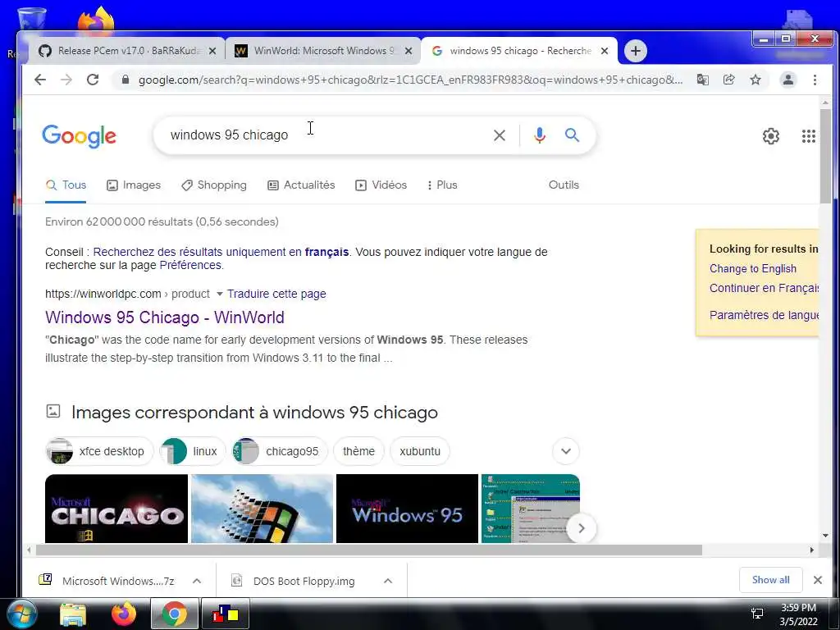840x630 pixels.
Task: Open the Windows Start button
Action: [21, 614]
